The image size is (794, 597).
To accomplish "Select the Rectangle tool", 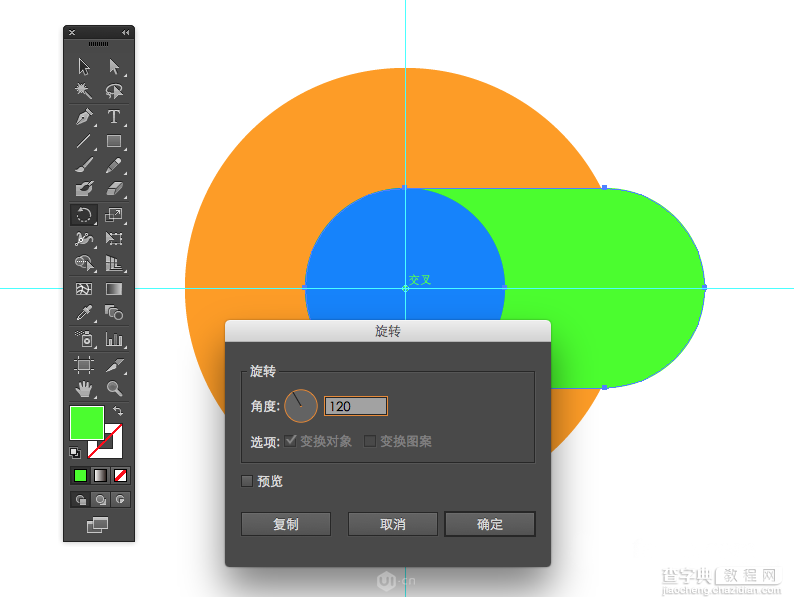I will [114, 141].
